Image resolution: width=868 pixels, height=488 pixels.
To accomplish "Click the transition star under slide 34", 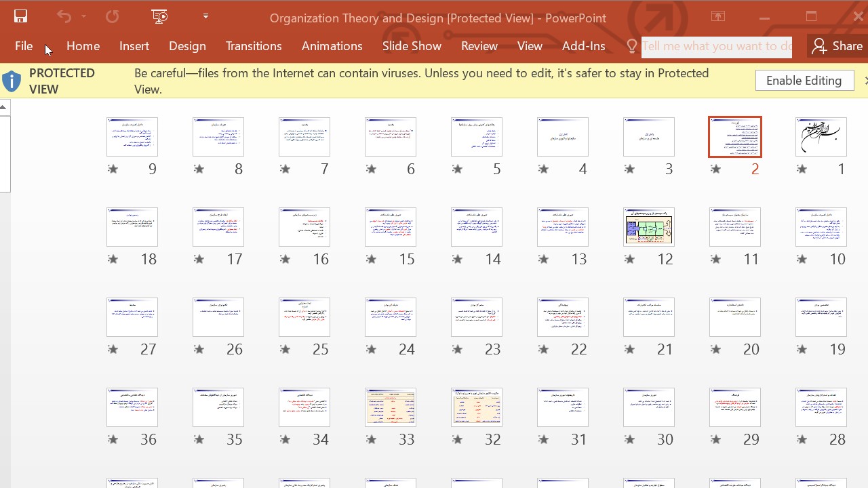I will click(x=285, y=440).
